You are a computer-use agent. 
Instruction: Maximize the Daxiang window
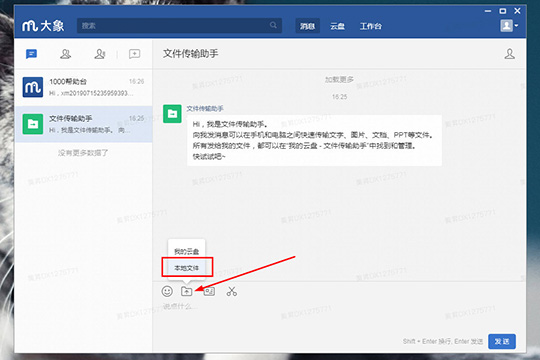tap(503, 11)
